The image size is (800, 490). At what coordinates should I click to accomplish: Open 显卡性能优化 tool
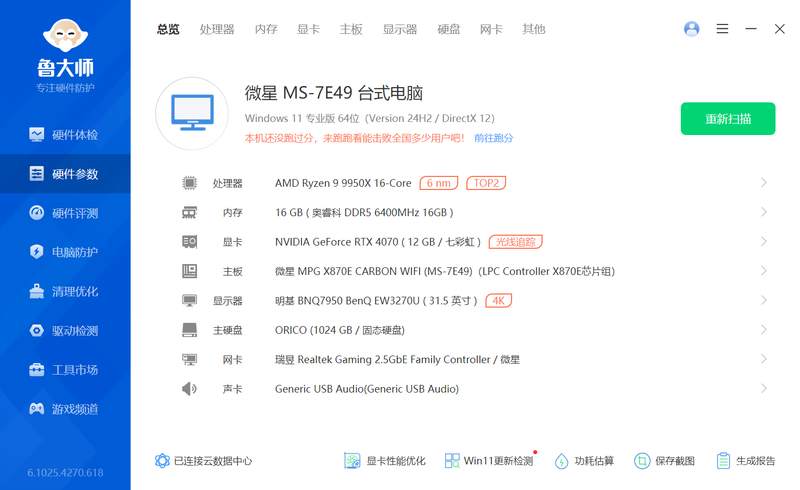tap(385, 461)
